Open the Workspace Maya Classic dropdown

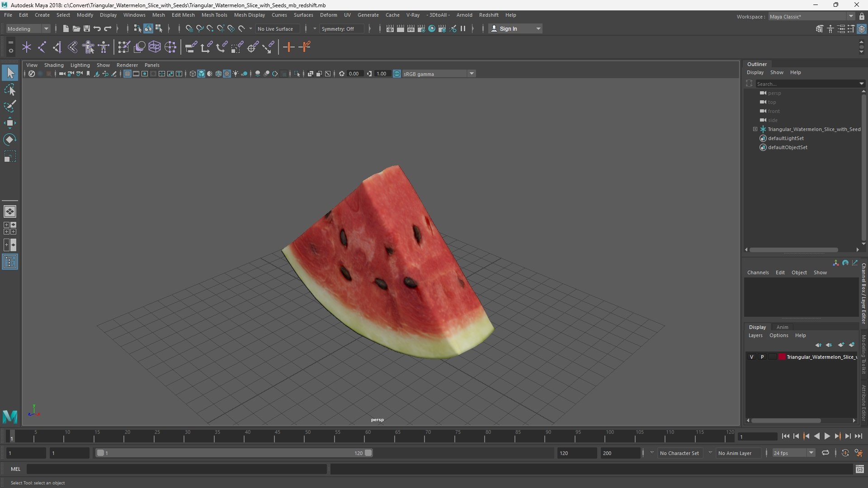[811, 16]
